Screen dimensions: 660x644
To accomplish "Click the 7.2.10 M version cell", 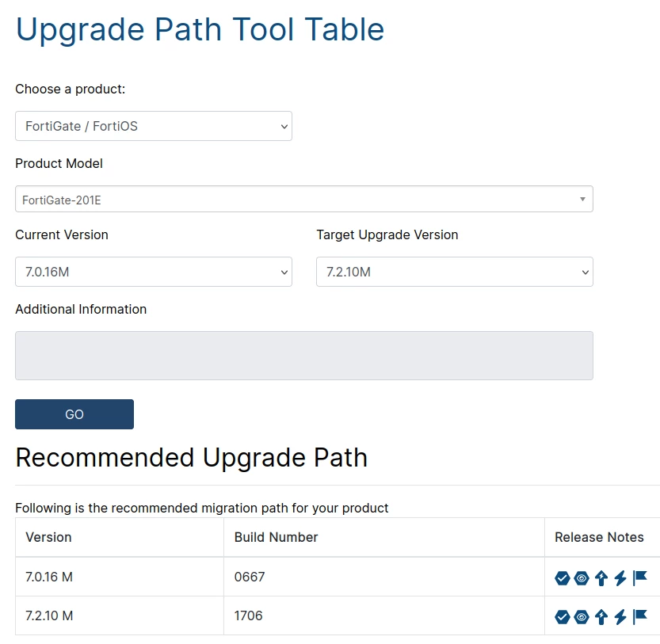I will 120,615.
